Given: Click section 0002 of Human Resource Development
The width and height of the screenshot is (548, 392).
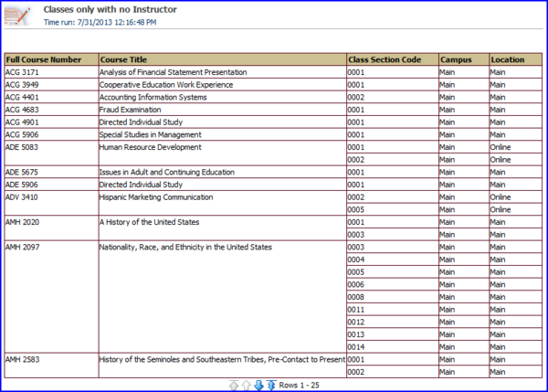Looking at the screenshot, I should click(x=393, y=160).
